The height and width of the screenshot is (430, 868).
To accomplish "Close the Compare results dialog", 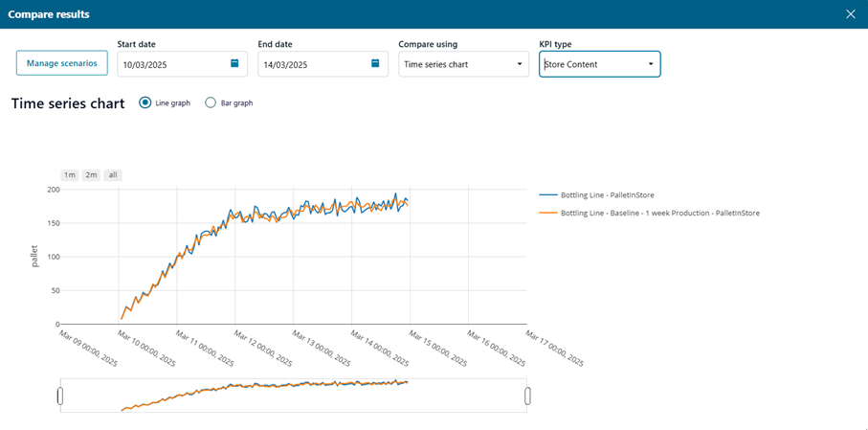I will pyautogui.click(x=850, y=14).
